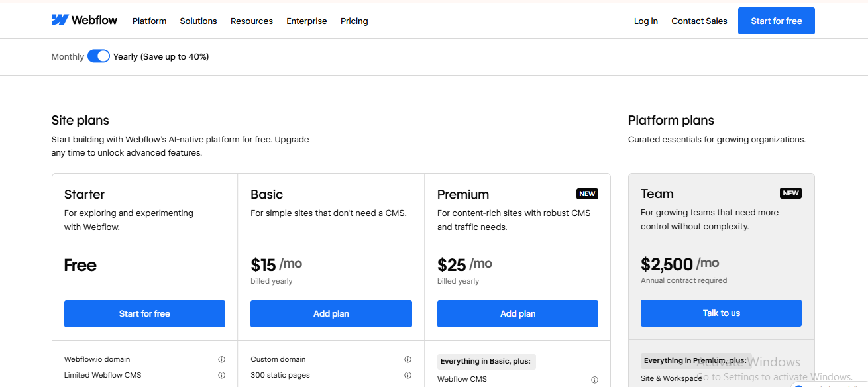Click the Limited Webflow CMS feature text
868x387 pixels.
(103, 375)
